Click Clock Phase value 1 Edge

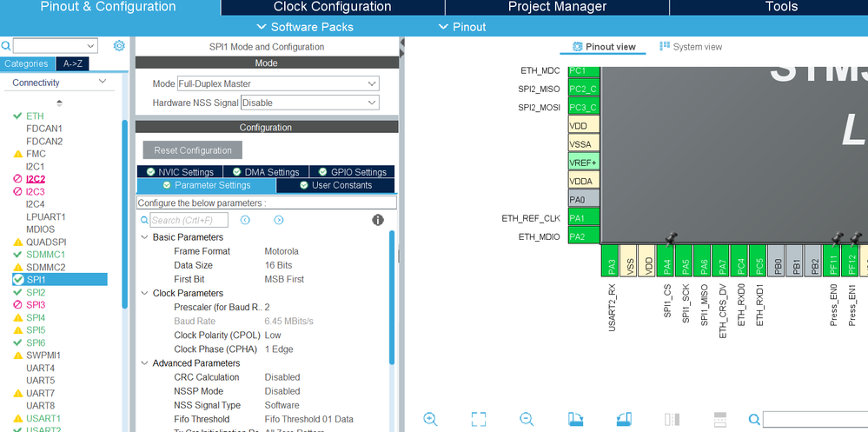pyautogui.click(x=279, y=349)
